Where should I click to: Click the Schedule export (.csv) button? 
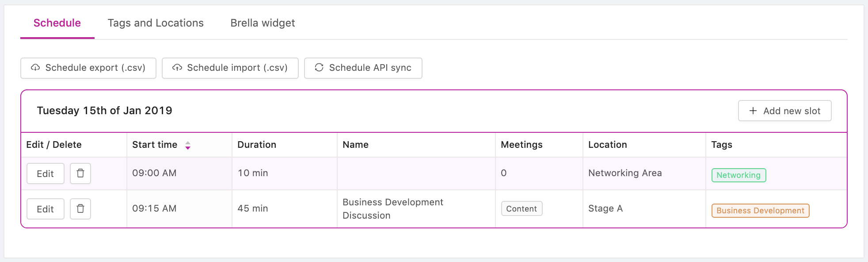(x=88, y=68)
